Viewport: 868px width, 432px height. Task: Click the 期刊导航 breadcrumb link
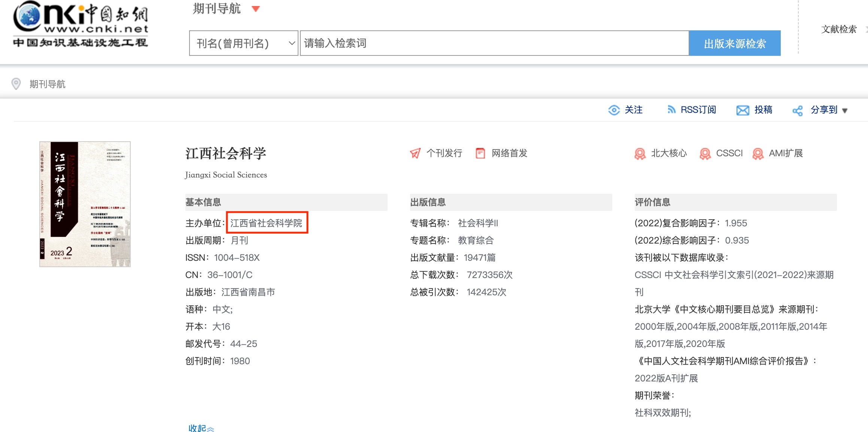coord(47,84)
